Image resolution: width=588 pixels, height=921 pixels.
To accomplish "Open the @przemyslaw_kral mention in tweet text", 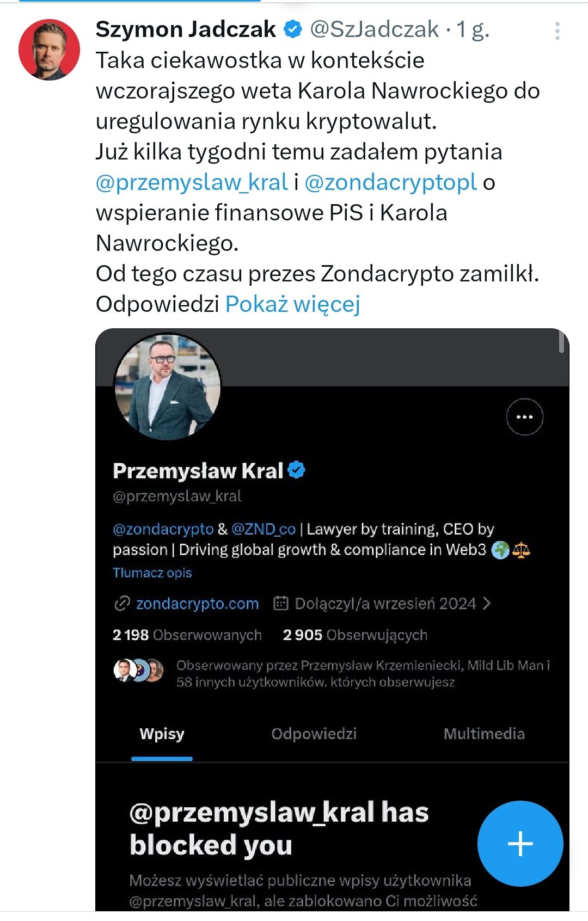I will click(x=192, y=182).
